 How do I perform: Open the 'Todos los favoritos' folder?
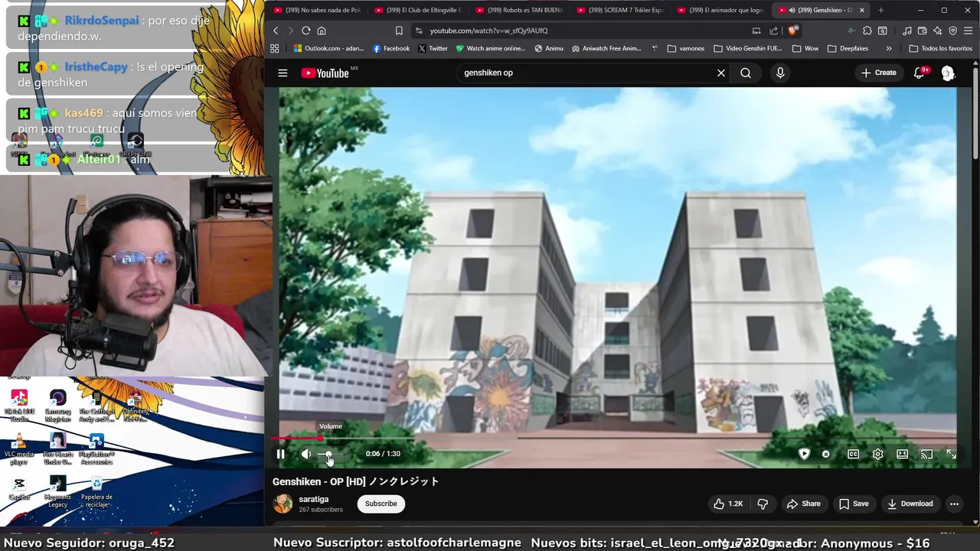point(940,48)
